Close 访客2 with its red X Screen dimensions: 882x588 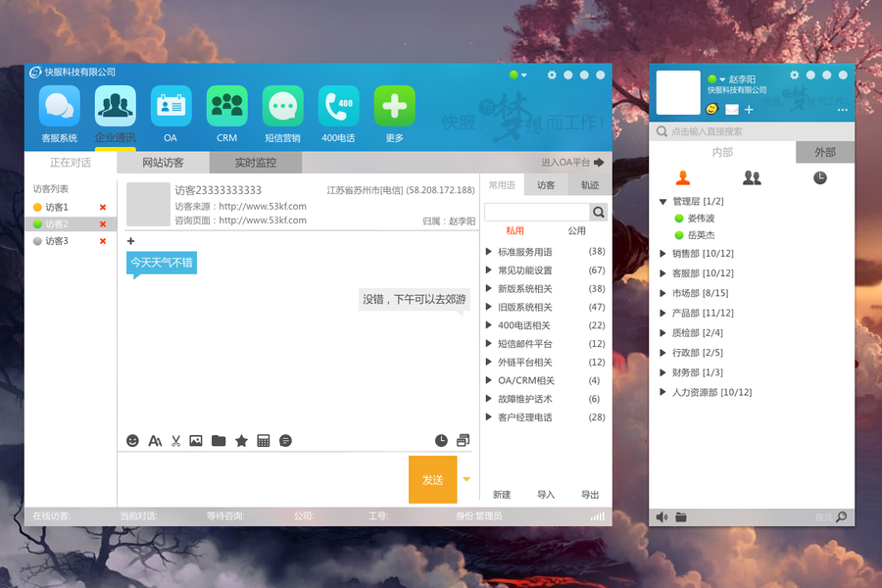pos(103,224)
